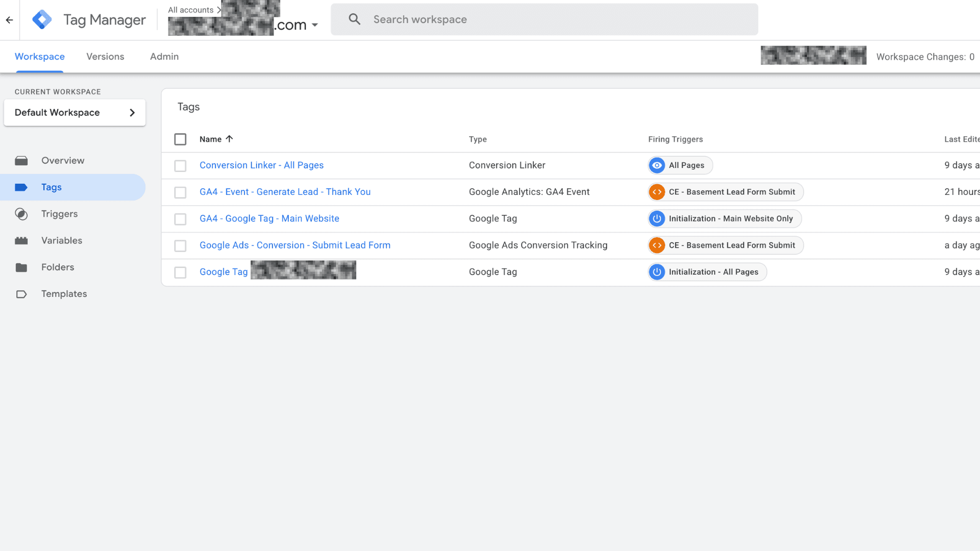Click the Tag Manager diamond logo
The width and height of the screenshot is (980, 551).
pos(42,20)
